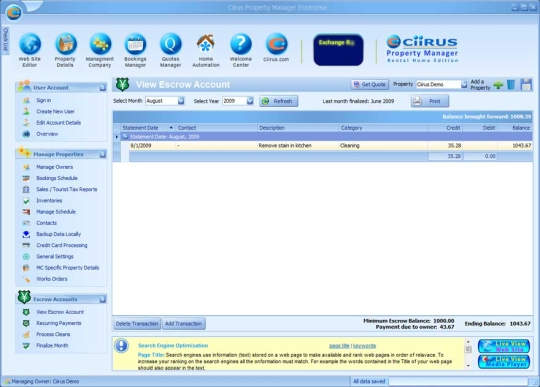Open Manage Schedule in sidebar
The height and width of the screenshot is (387, 540).
pyautogui.click(x=56, y=212)
